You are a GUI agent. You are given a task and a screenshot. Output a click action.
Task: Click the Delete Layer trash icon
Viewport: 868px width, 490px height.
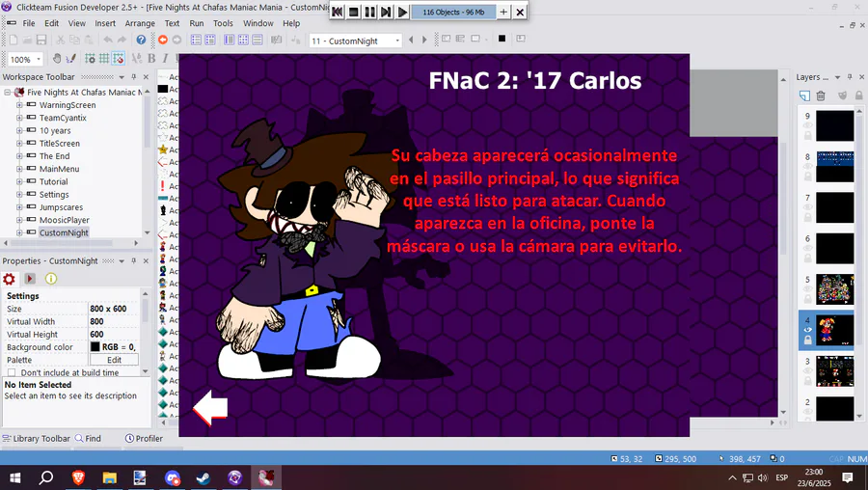821,95
